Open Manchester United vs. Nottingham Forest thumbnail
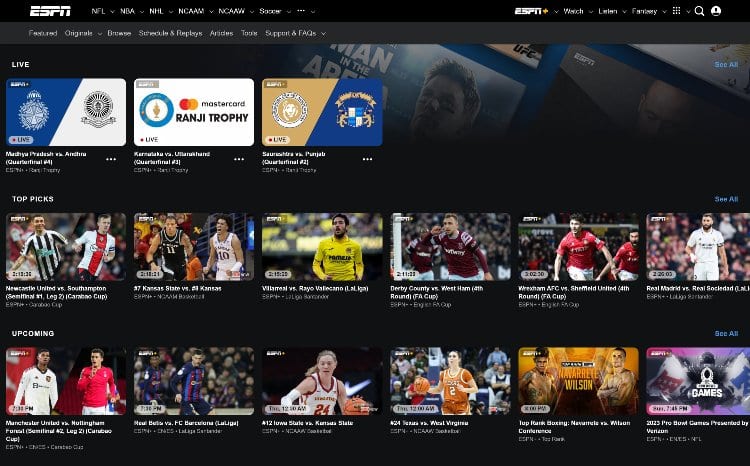 (66, 381)
